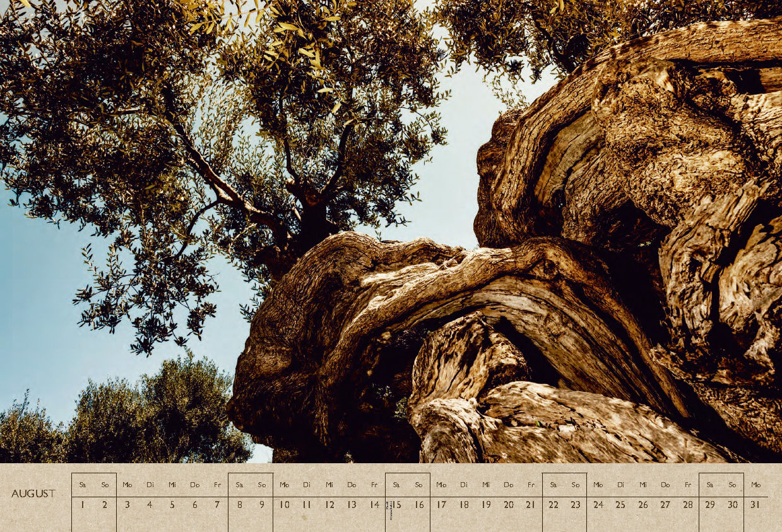Screen dimensions: 782x532
Task: Select date 1 in the calendar
Action: coord(82,505)
